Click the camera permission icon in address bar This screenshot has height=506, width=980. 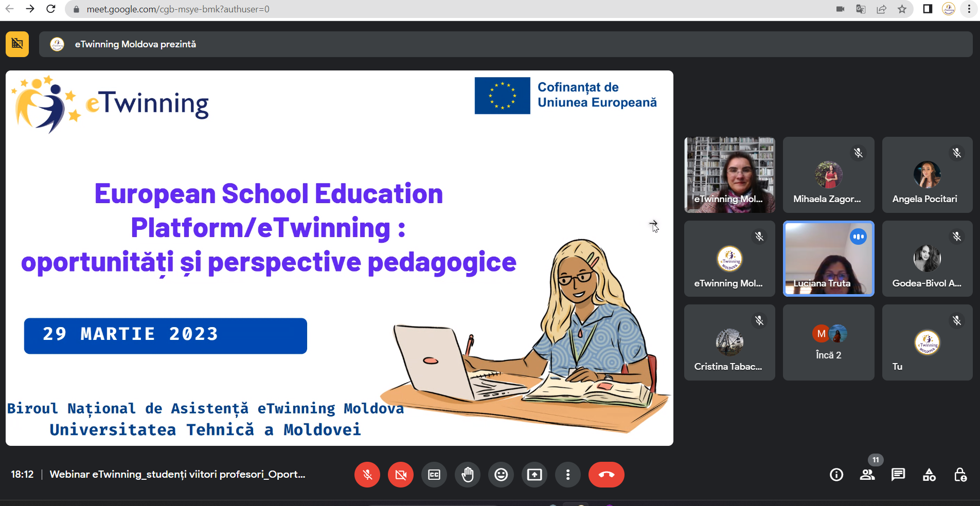click(841, 9)
